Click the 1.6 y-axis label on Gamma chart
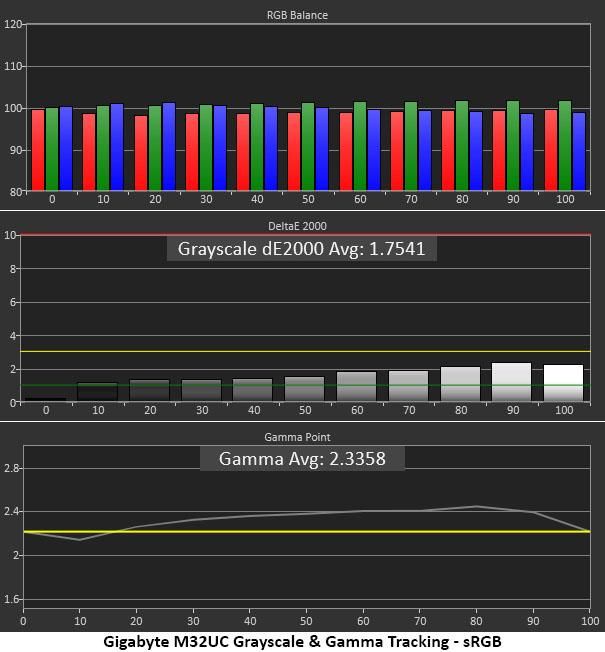This screenshot has height=652, width=605. click(x=12, y=599)
